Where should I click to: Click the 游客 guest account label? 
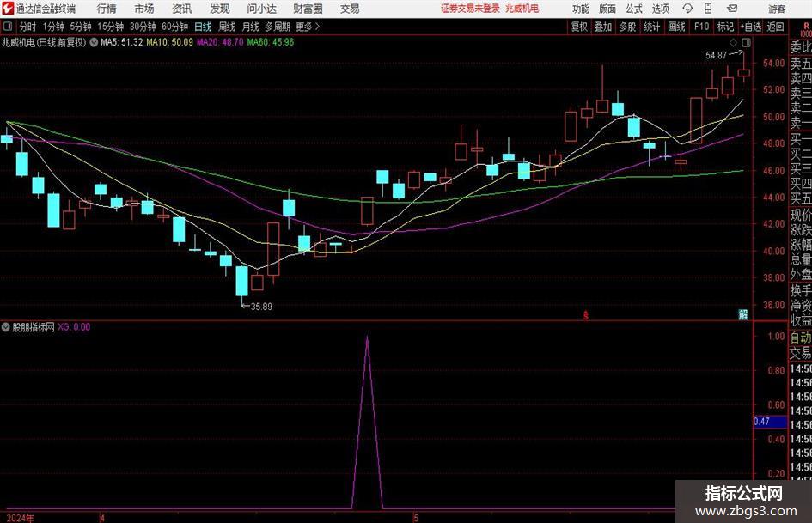pos(777,9)
